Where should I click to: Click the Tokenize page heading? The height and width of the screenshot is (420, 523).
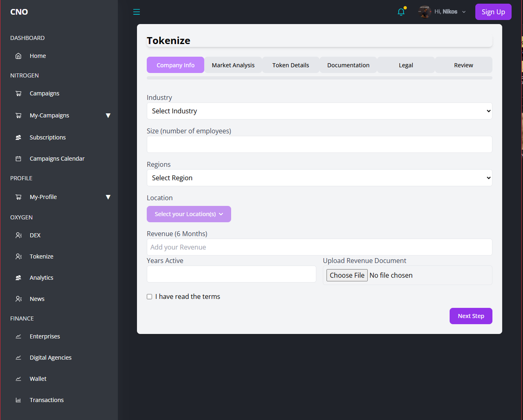[169, 41]
